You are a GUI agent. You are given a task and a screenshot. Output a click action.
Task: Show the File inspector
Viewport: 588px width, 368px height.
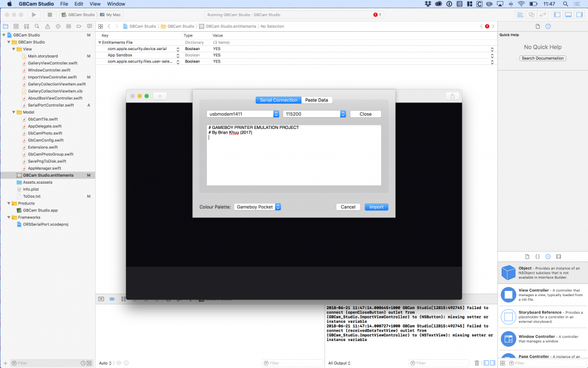point(537,26)
